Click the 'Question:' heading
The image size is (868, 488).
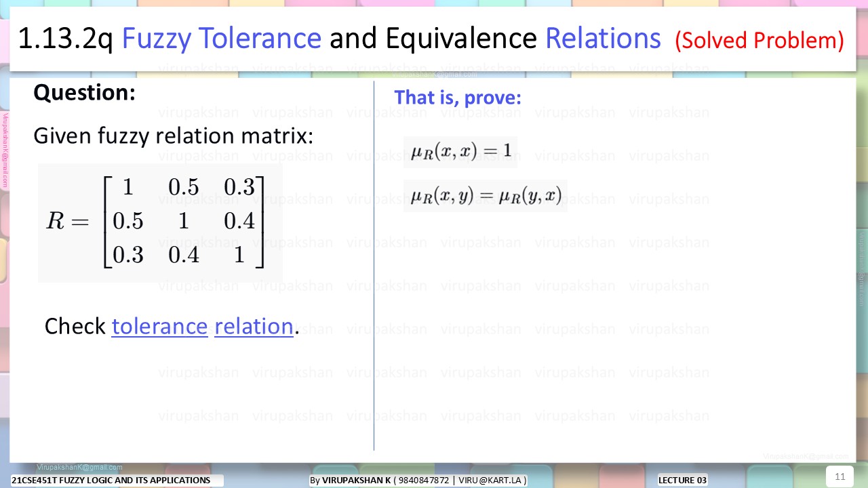click(x=85, y=92)
